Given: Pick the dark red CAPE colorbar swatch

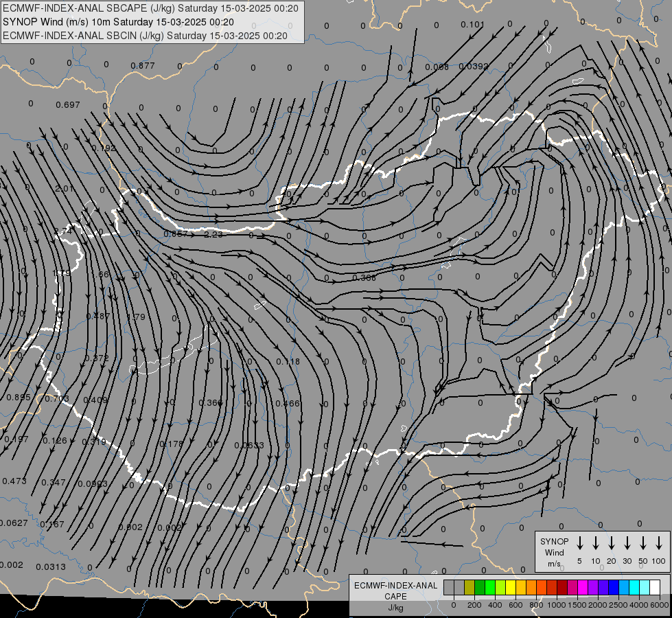Looking at the screenshot, I should point(562,587).
